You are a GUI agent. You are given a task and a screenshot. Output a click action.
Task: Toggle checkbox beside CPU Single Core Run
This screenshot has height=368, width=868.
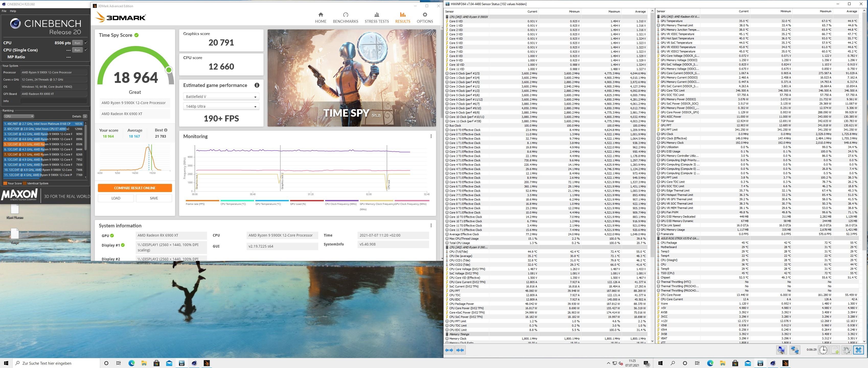[86, 50]
